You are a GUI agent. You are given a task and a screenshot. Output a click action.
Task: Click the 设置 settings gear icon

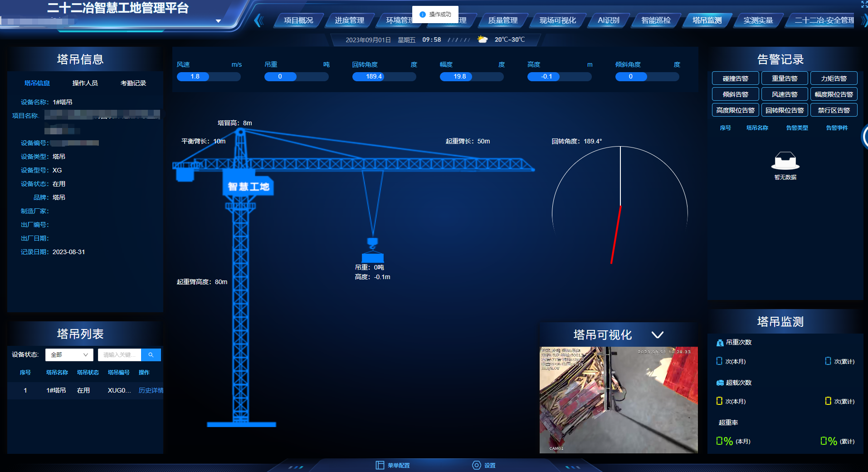click(x=476, y=465)
